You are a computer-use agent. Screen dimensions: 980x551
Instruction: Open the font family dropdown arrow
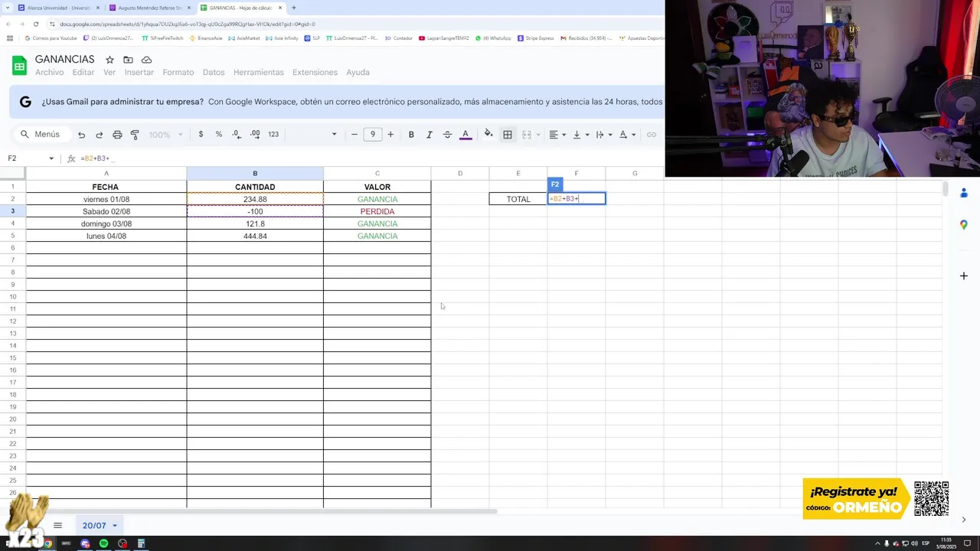pos(334,135)
